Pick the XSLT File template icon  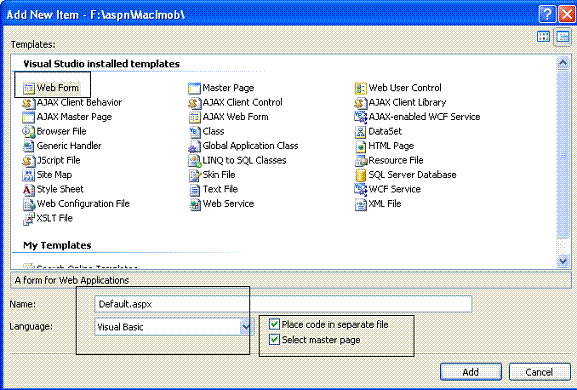point(29,219)
